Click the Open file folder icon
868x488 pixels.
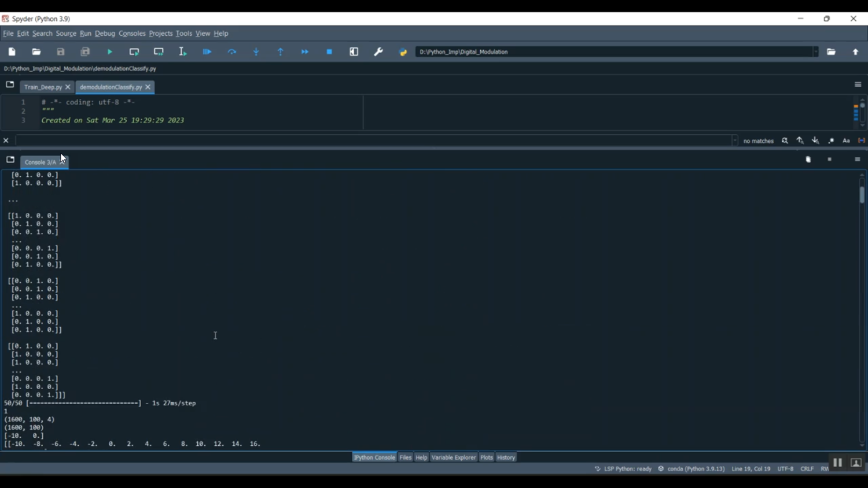pos(36,52)
